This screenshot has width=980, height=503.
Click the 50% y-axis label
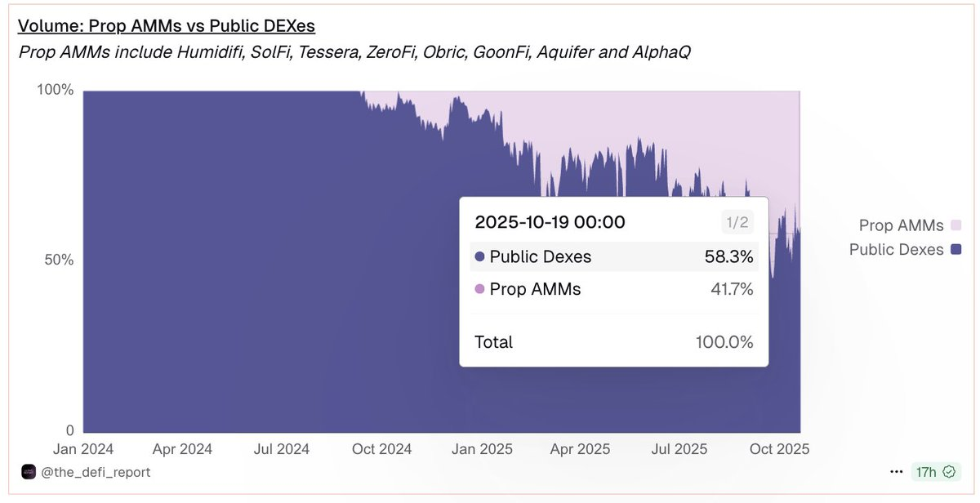tap(56, 260)
